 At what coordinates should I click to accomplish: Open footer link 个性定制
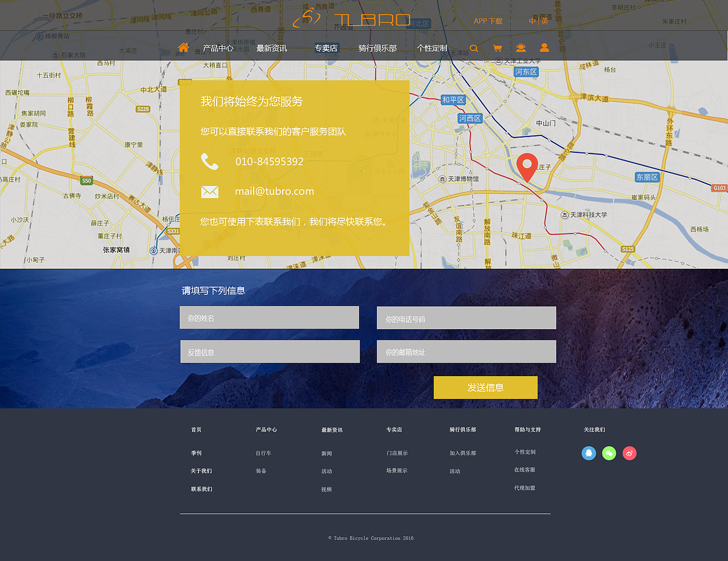click(x=525, y=452)
